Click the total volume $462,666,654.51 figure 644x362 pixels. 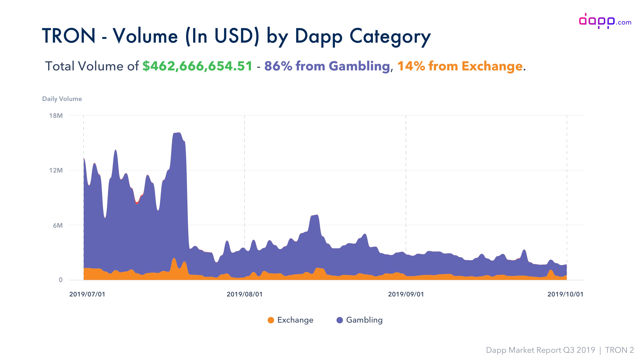tap(197, 66)
